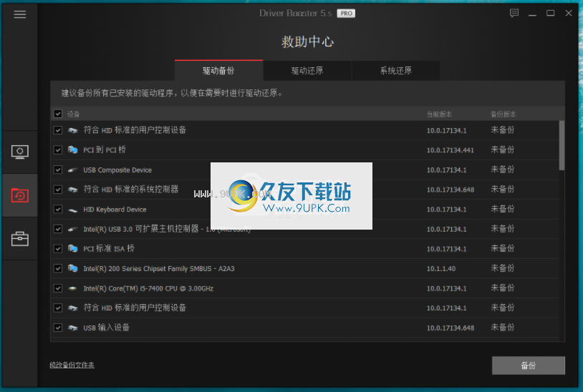This screenshot has width=583, height=392.
Task: Click the 救助中心 heading
Action: click(307, 41)
